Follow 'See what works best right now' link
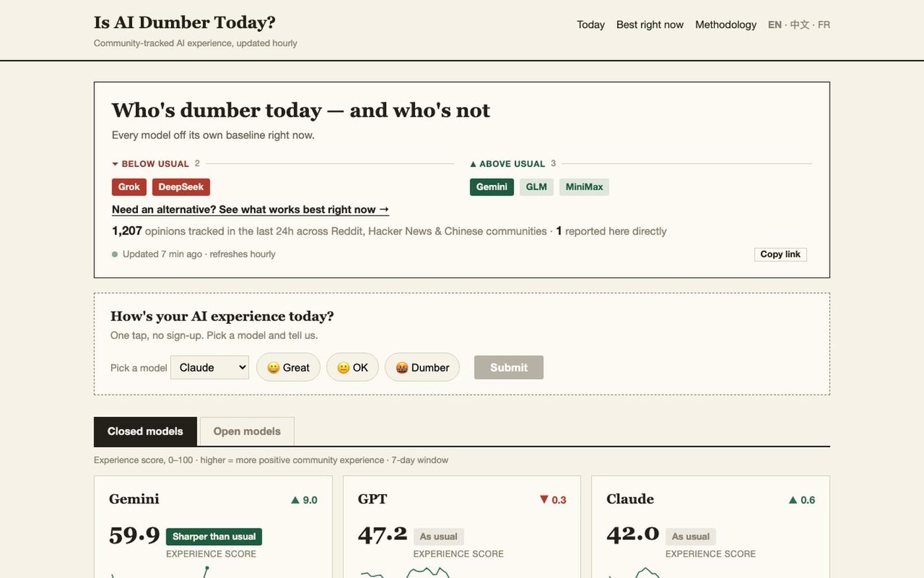 coord(250,209)
